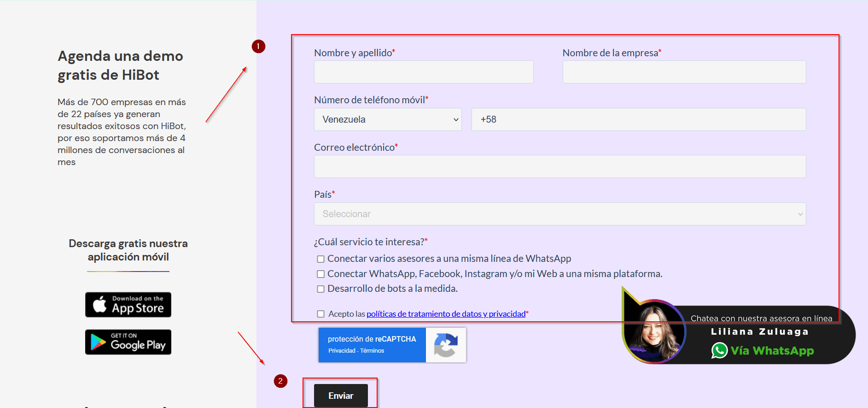
Task: Click the reCAPTCHA logo icon
Action: click(446, 345)
